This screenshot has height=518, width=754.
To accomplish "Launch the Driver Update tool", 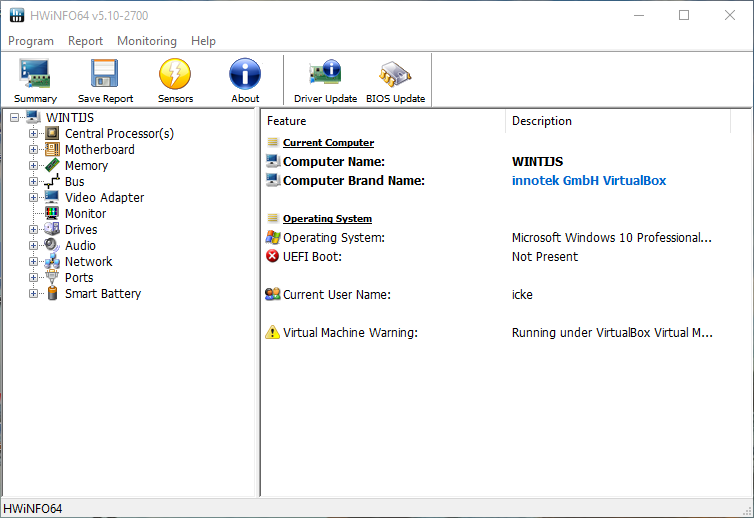I will [x=325, y=75].
